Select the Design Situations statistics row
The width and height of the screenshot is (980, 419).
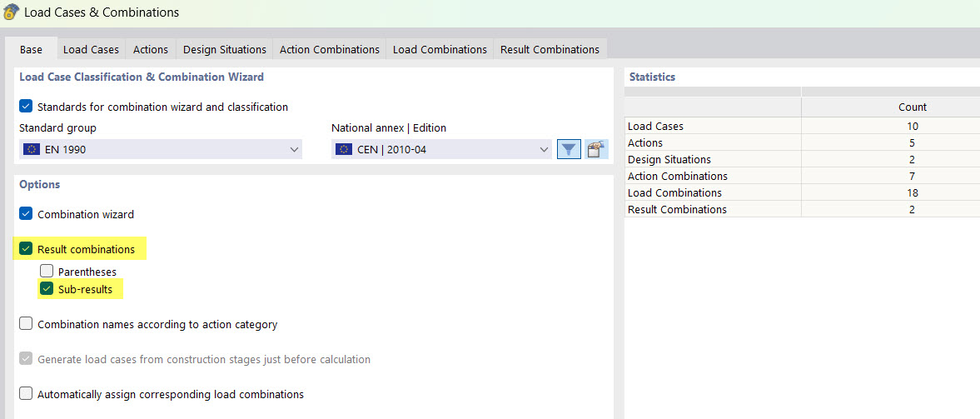802,159
